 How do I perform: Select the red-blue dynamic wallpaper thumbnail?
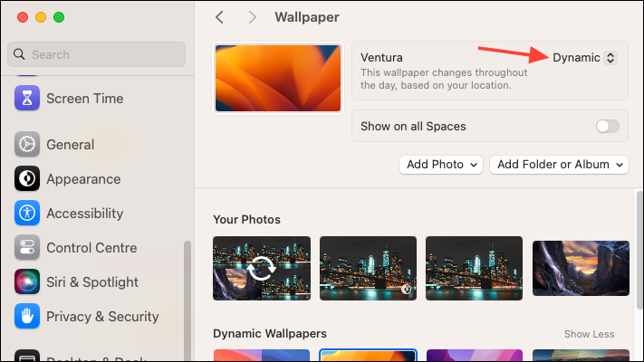tap(262, 356)
